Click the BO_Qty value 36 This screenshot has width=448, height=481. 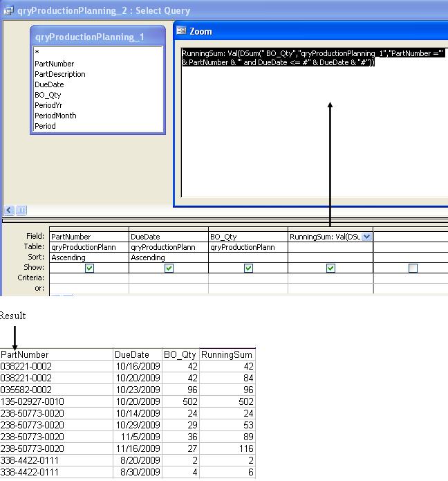180,437
